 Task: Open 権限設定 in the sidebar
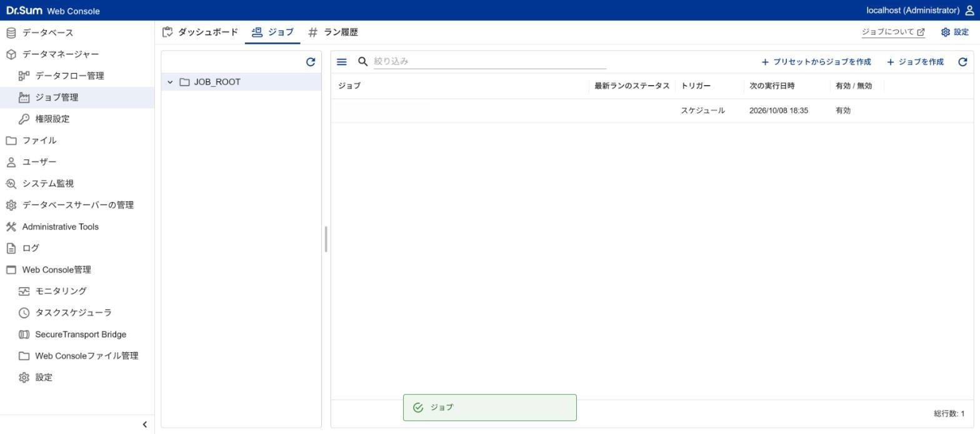pyautogui.click(x=77, y=119)
